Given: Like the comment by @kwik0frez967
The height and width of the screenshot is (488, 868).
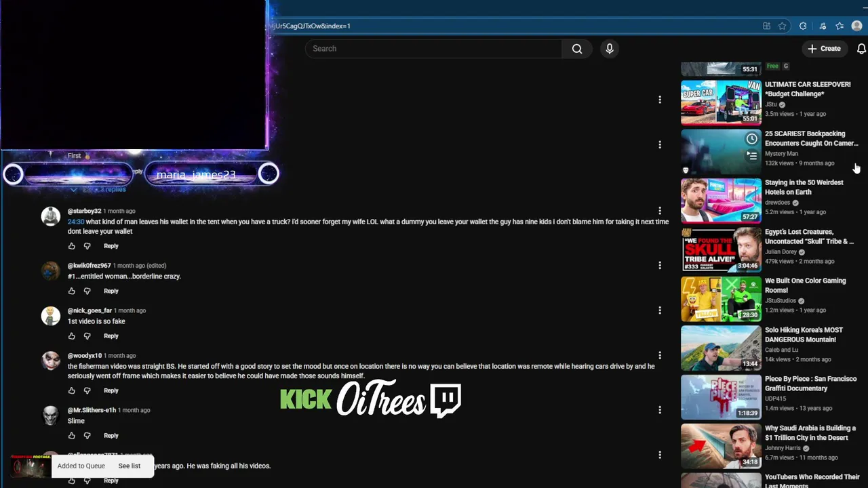Looking at the screenshot, I should pyautogui.click(x=72, y=291).
